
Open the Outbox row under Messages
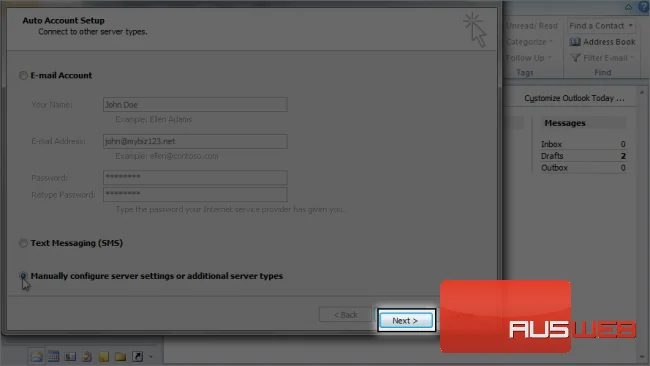[583, 168]
